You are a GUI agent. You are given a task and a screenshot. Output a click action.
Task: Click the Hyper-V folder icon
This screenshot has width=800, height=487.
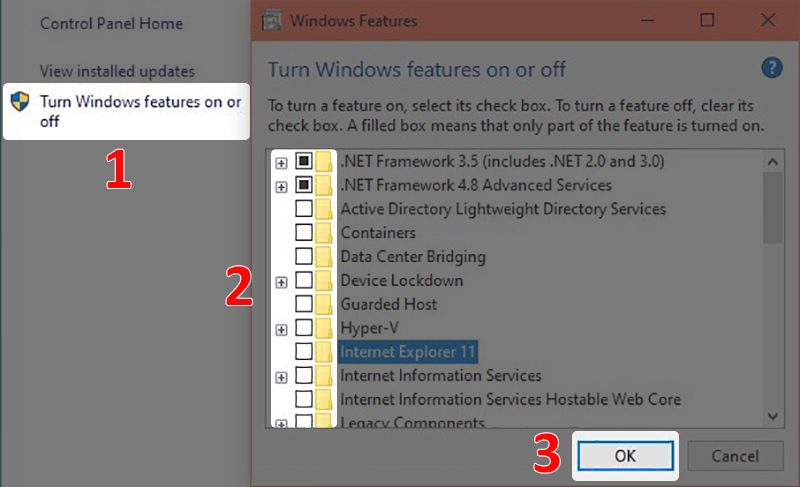(324, 328)
